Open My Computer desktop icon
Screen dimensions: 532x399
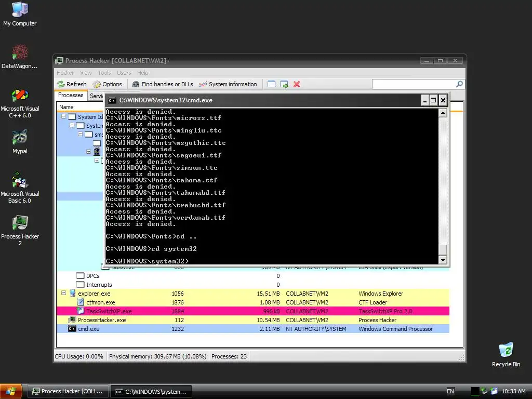point(20,14)
